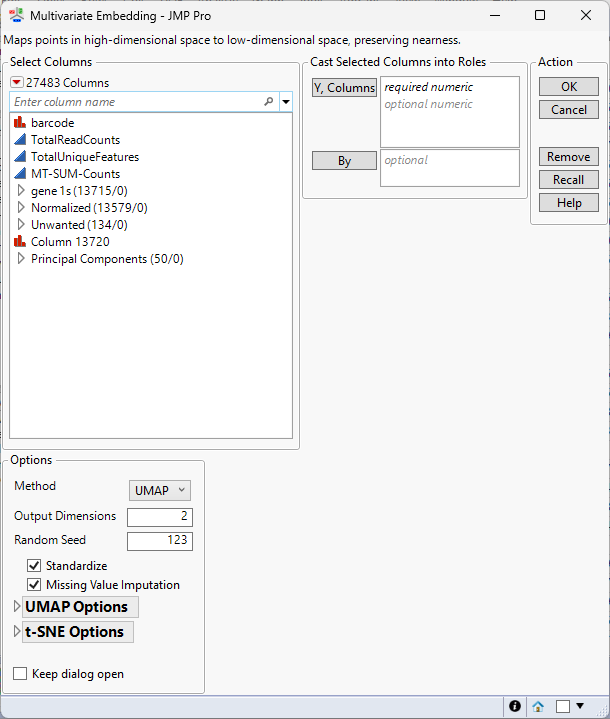610x719 pixels.
Task: Expand the Unwanted column group
Action: click(x=21, y=224)
